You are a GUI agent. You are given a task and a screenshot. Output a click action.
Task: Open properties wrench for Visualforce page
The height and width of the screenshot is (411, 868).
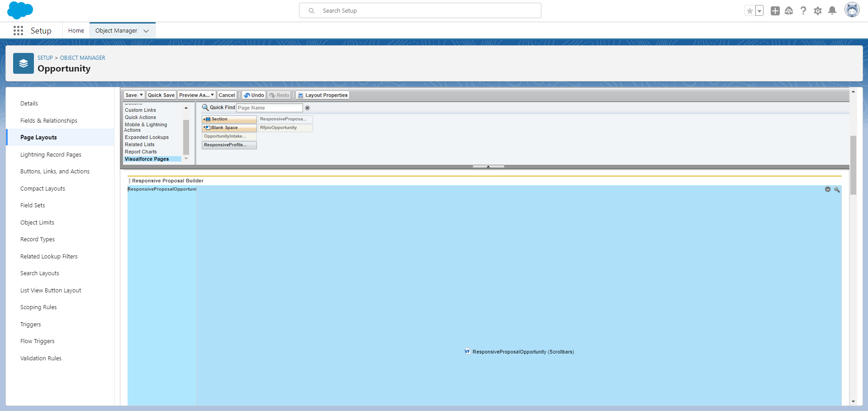coord(837,189)
